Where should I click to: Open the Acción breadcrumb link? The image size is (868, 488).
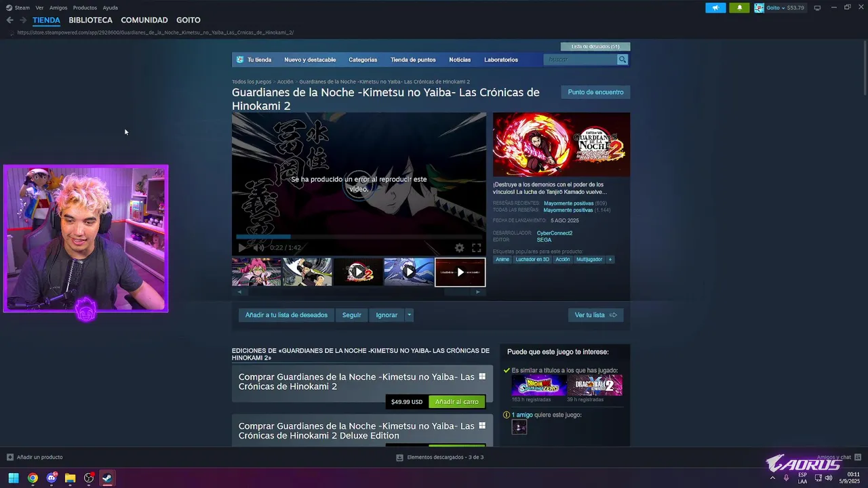(285, 81)
